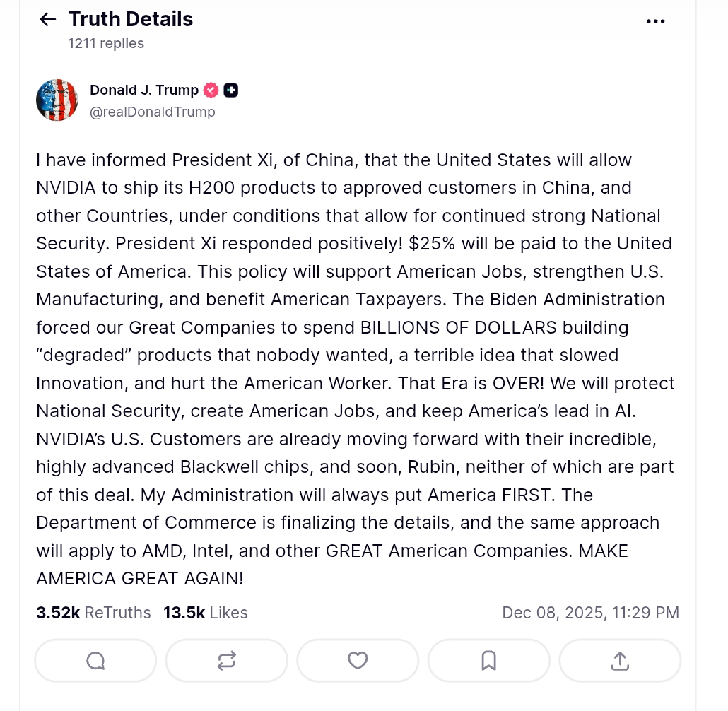Open the three-dot more options menu
728x711 pixels.
coord(655,21)
